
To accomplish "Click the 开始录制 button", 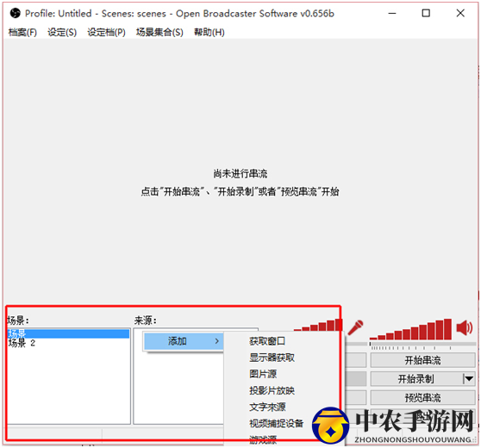I will [x=416, y=379].
